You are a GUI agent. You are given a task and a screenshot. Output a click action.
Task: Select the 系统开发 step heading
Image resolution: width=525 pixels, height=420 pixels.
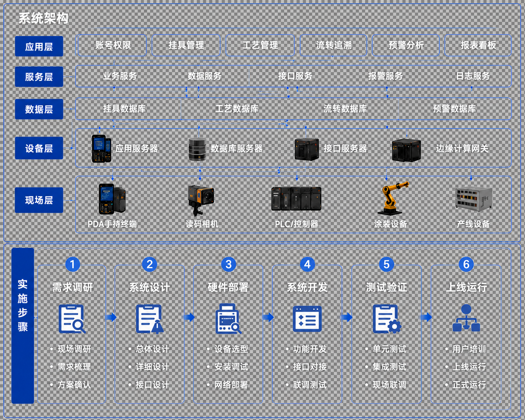[307, 287]
